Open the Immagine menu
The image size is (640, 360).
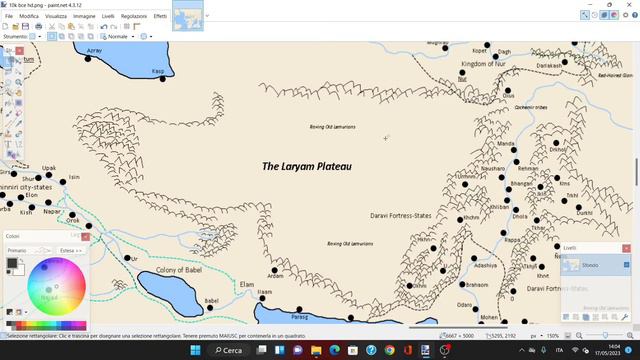click(x=84, y=16)
